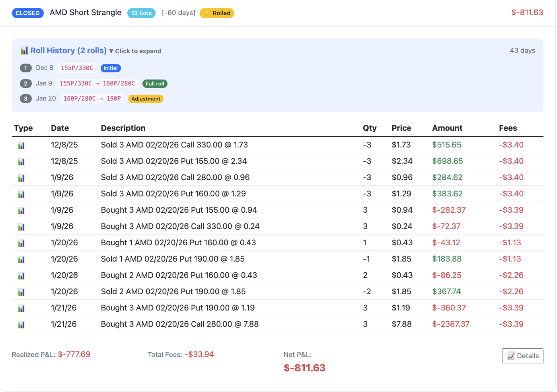Click the amount $383.62
This screenshot has width=557, height=392.
(447, 194)
